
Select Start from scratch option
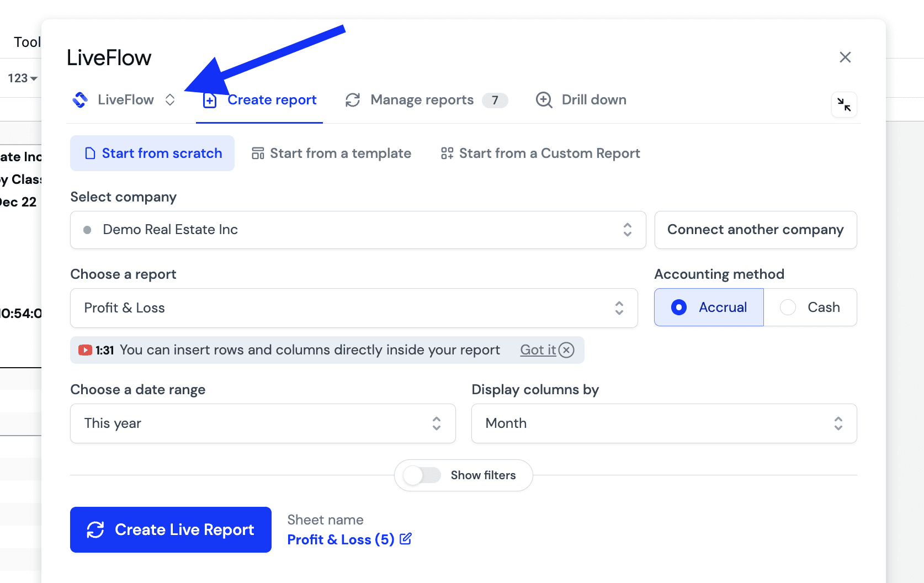point(152,153)
